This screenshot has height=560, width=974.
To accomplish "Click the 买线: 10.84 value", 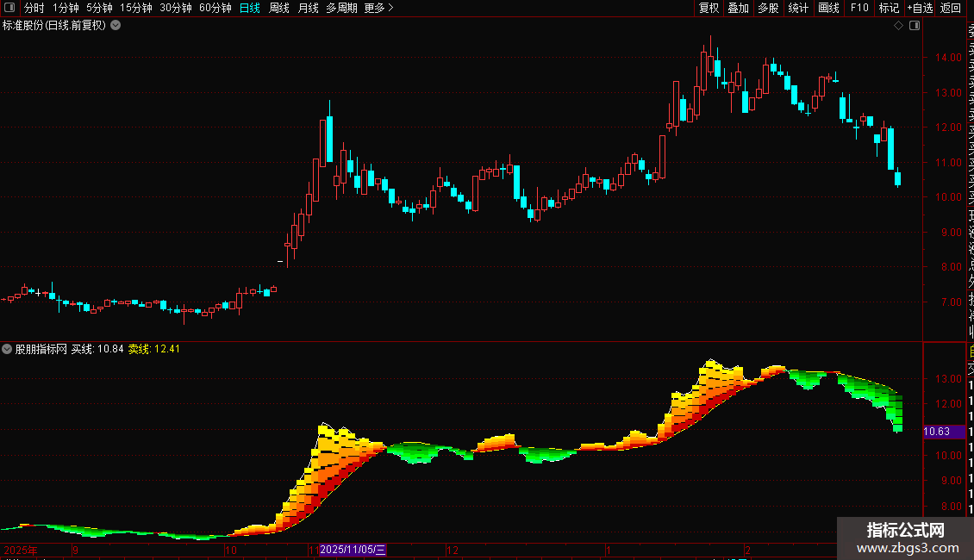I will coord(97,349).
